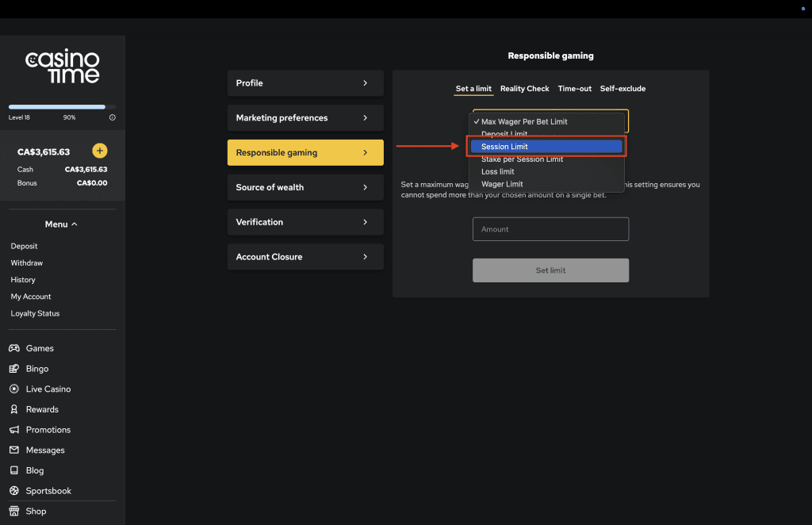
Task: Go to Shop in the sidebar
Action: point(36,511)
